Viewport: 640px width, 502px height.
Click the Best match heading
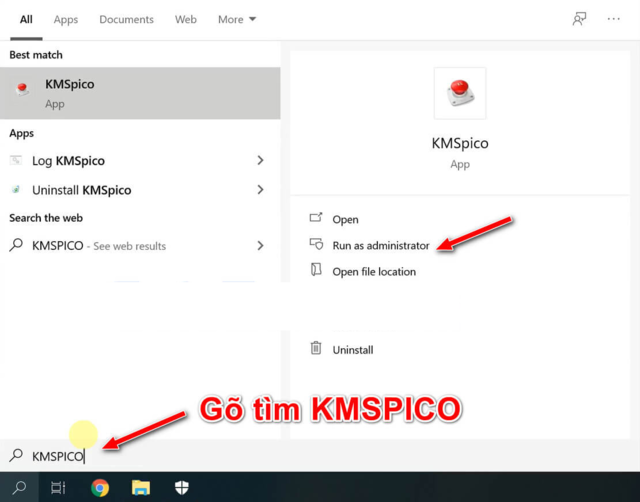coord(36,55)
